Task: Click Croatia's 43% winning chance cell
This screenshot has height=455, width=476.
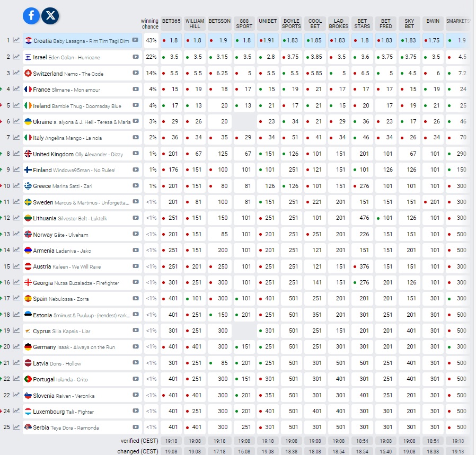Action: 151,40
